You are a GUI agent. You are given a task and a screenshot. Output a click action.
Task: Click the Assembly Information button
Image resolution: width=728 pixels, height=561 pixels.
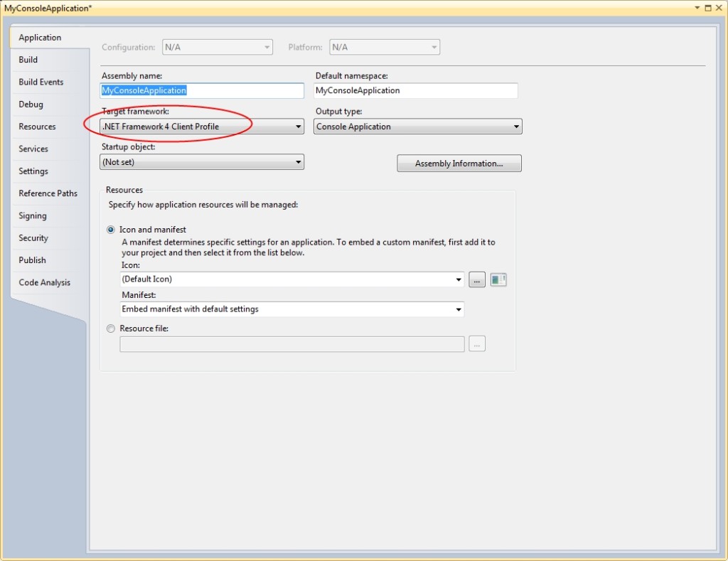click(x=459, y=163)
